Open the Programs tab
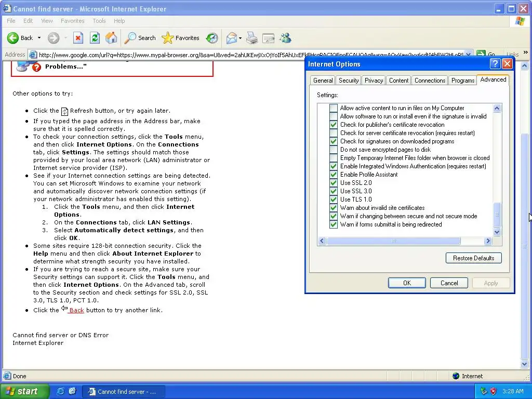Screen dimensions: 532x399 [x=462, y=81]
